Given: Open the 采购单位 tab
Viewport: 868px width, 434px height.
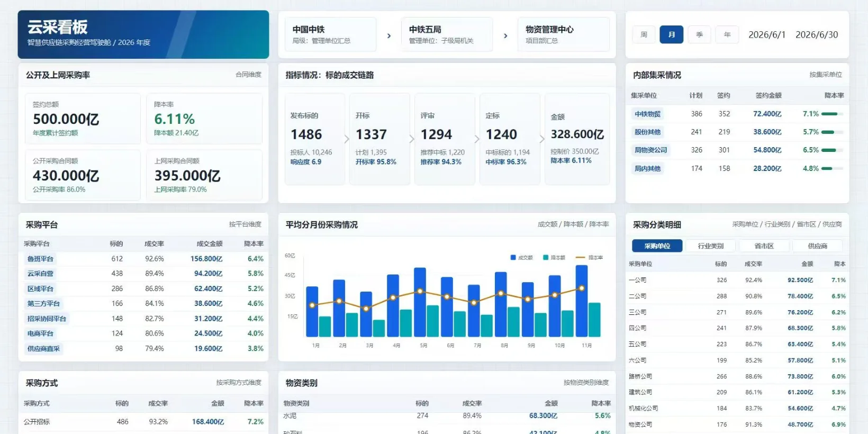Looking at the screenshot, I should pyautogui.click(x=657, y=246).
